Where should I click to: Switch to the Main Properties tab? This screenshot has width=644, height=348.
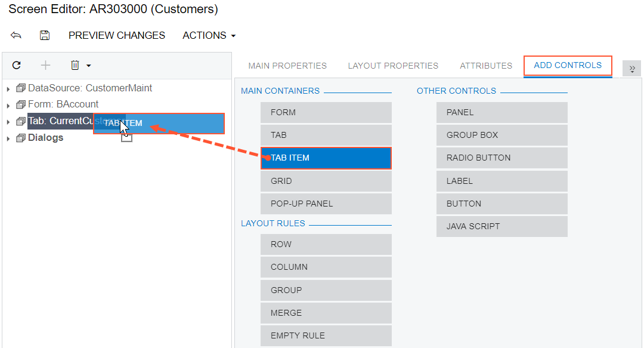coord(287,66)
